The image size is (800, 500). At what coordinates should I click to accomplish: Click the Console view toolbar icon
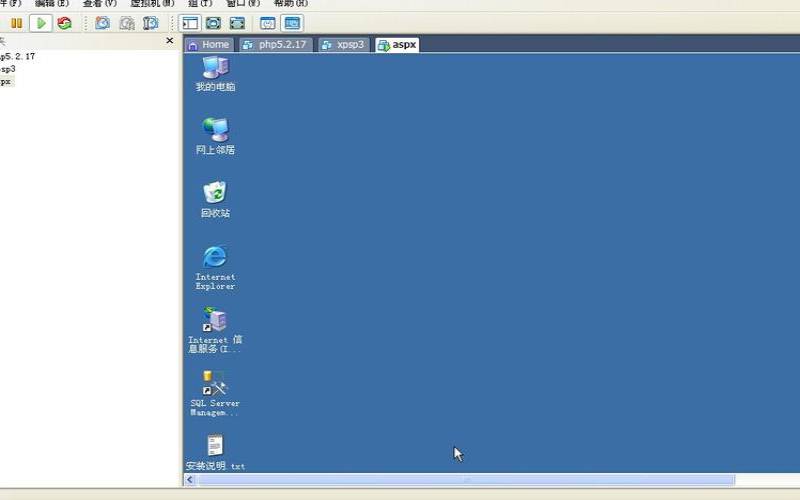pyautogui.click(x=292, y=23)
